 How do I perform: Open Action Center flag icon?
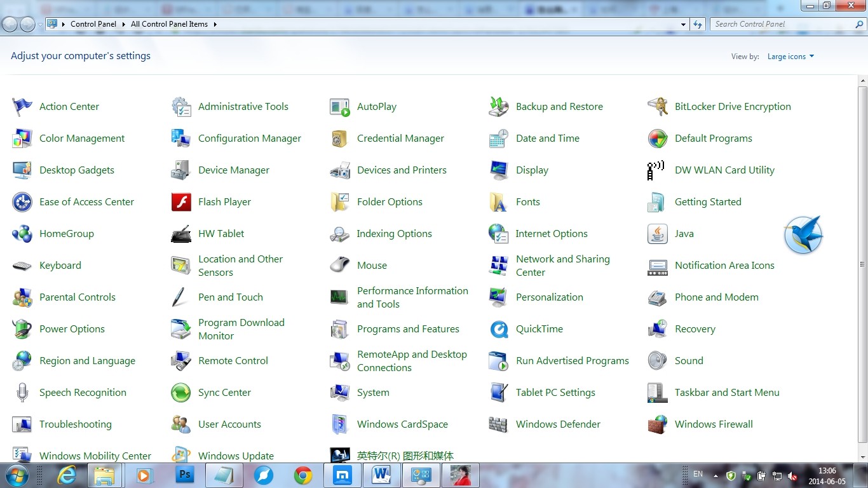pyautogui.click(x=22, y=107)
